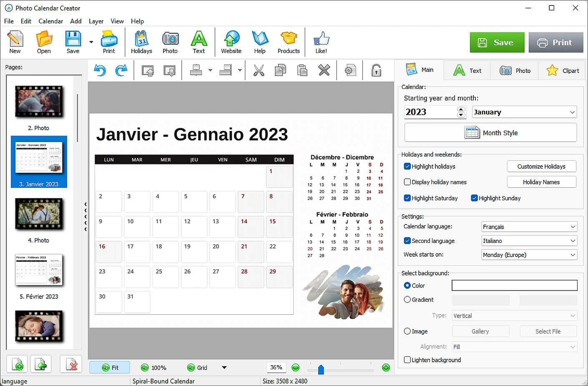Click the Redo arrow icon
The image size is (588, 386).
pyautogui.click(x=121, y=71)
